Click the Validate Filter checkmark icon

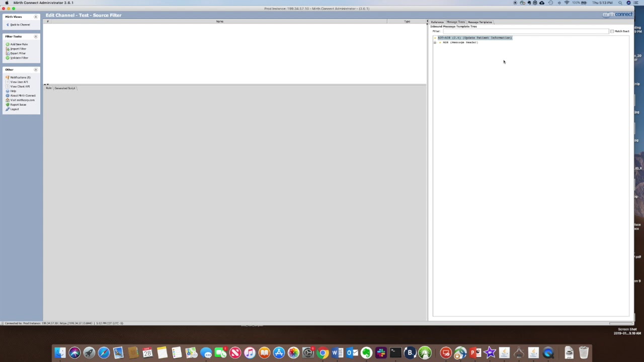click(x=8, y=58)
